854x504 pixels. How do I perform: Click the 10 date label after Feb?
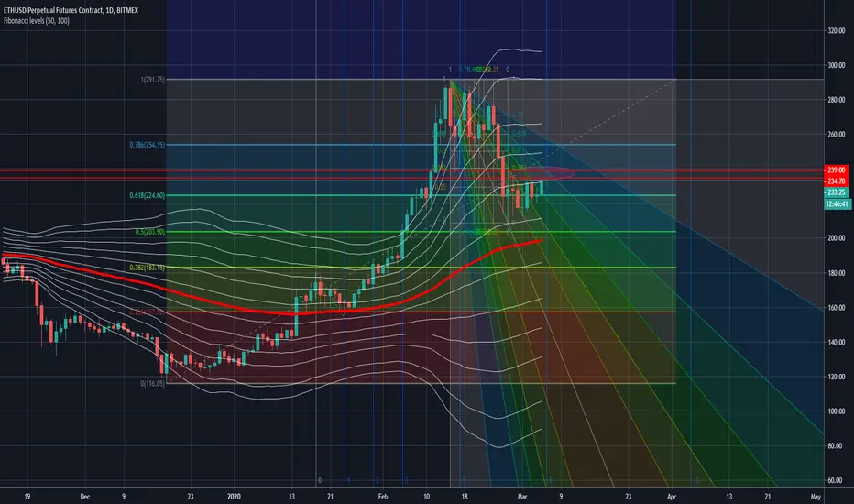point(426,497)
